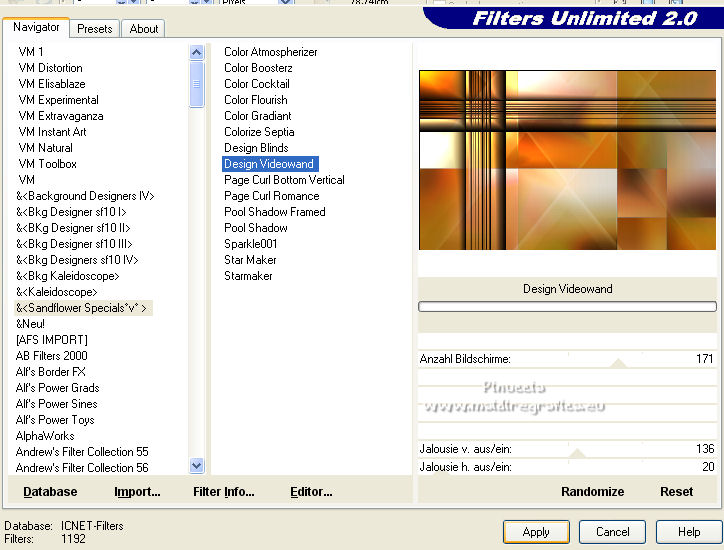This screenshot has width=724, height=550.
Task: Click the scroll down arrow of category list
Action: pyautogui.click(x=197, y=465)
